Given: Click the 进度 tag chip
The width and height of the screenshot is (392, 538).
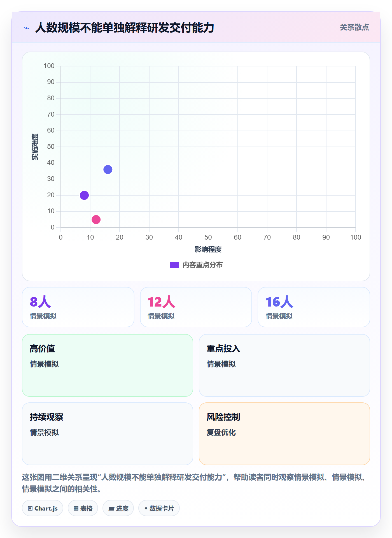Looking at the screenshot, I should tap(118, 508).
